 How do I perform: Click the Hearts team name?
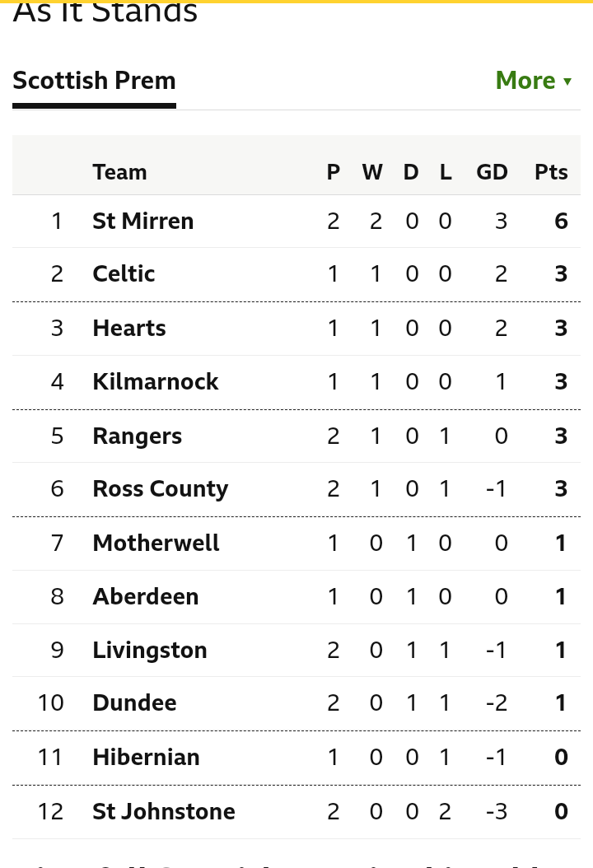coord(129,328)
